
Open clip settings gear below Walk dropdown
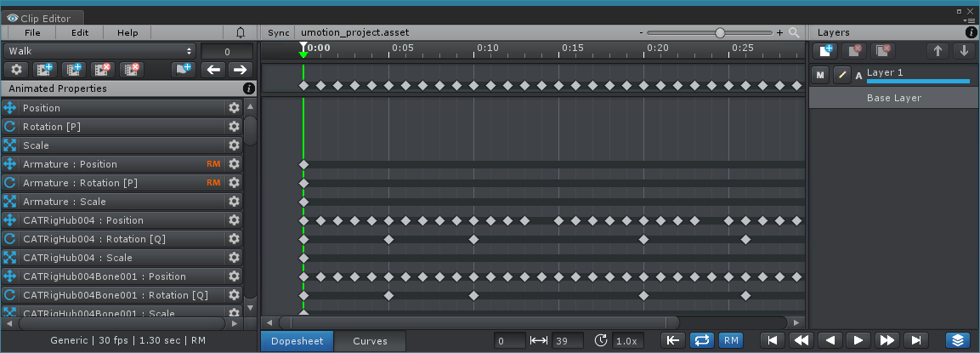(17, 70)
